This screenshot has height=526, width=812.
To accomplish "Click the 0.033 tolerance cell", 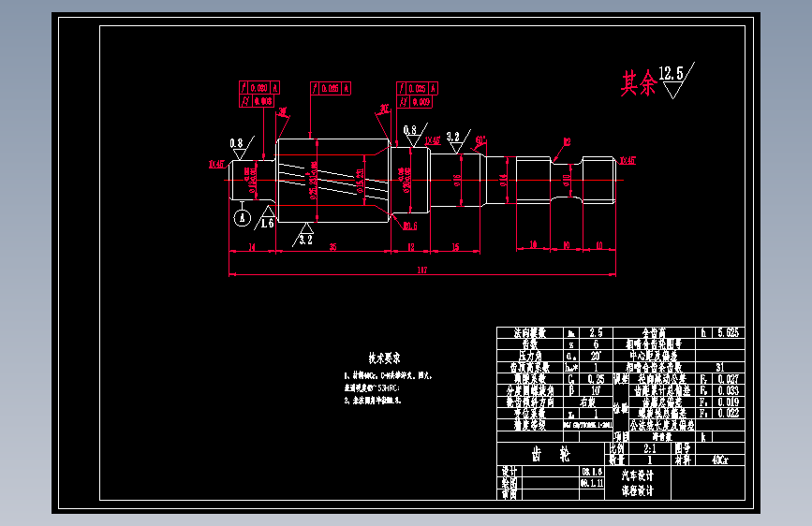I will coord(728,390).
